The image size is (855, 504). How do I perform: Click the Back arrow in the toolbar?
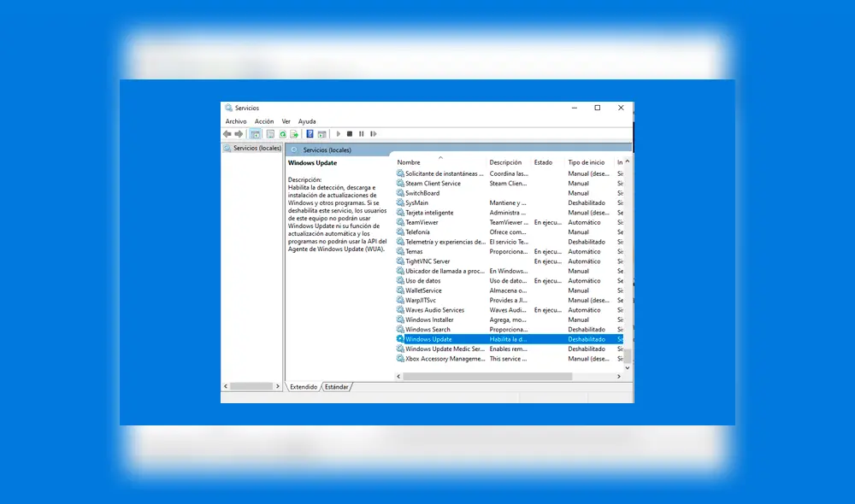pyautogui.click(x=227, y=134)
